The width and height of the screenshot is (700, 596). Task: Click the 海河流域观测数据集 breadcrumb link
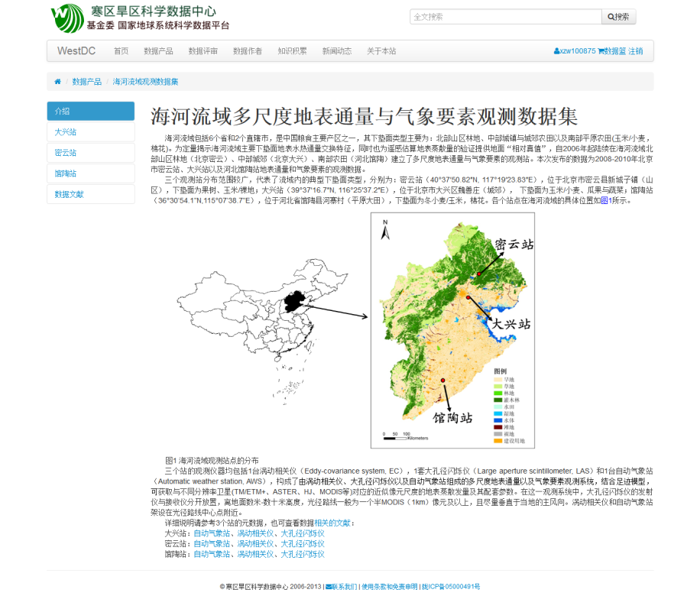(146, 82)
